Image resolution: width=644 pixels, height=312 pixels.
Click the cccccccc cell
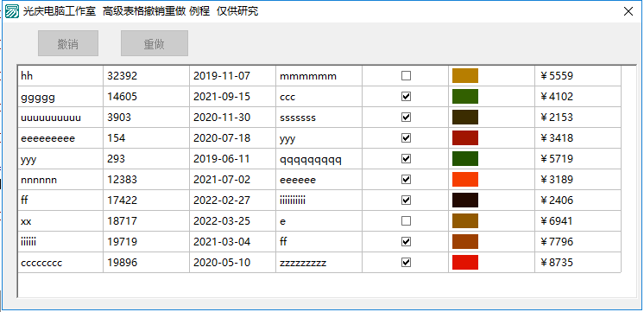pyautogui.click(x=60, y=263)
